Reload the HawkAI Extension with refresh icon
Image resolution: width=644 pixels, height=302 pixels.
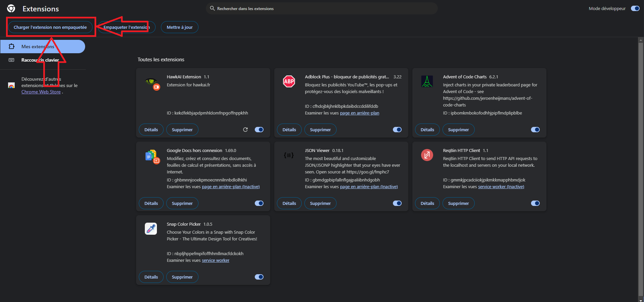(245, 130)
